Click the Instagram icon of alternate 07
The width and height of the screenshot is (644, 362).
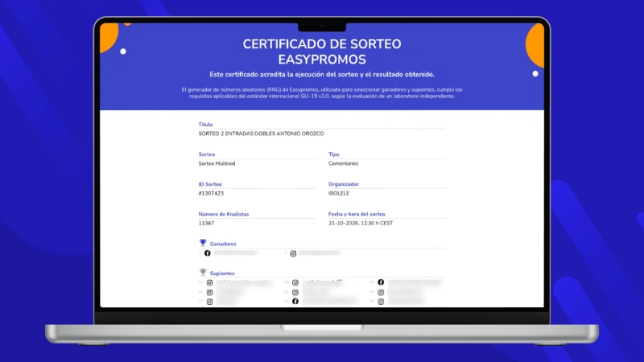pyautogui.click(x=210, y=302)
